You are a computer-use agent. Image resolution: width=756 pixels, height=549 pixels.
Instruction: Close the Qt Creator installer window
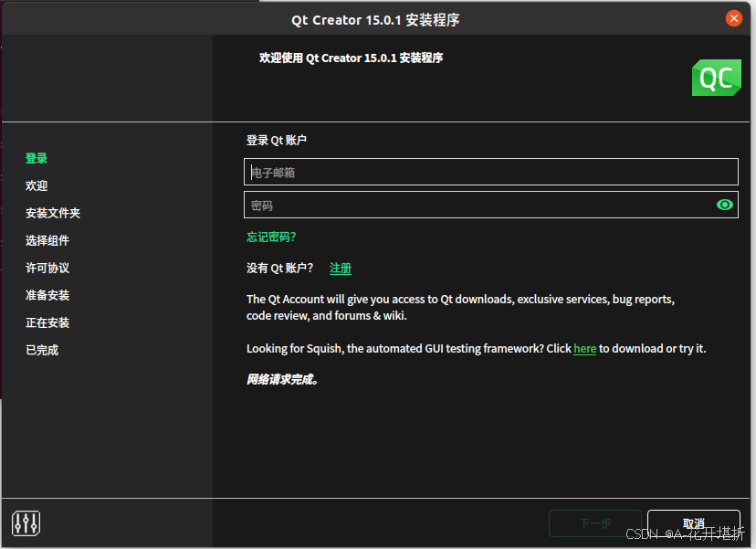pos(733,19)
